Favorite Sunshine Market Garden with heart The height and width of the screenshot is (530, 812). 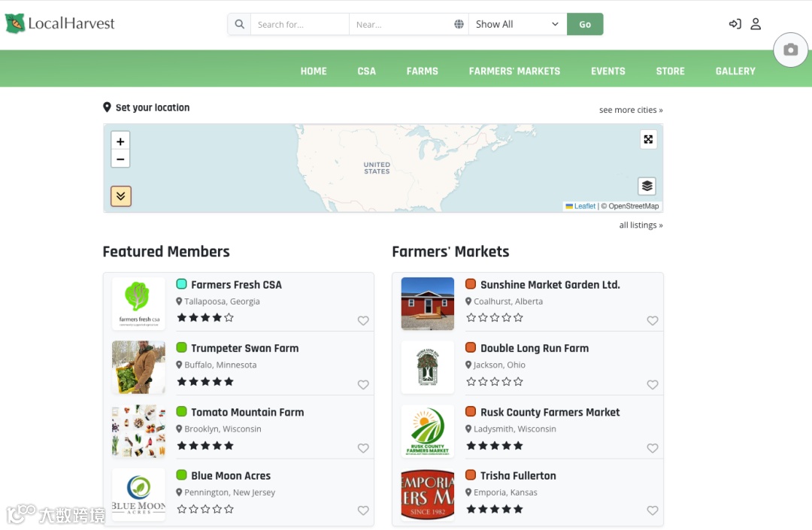click(653, 320)
